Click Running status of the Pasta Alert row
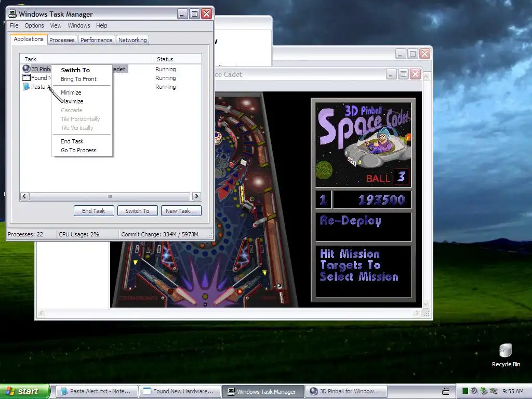Viewport: 532px width, 399px height. 166,87
